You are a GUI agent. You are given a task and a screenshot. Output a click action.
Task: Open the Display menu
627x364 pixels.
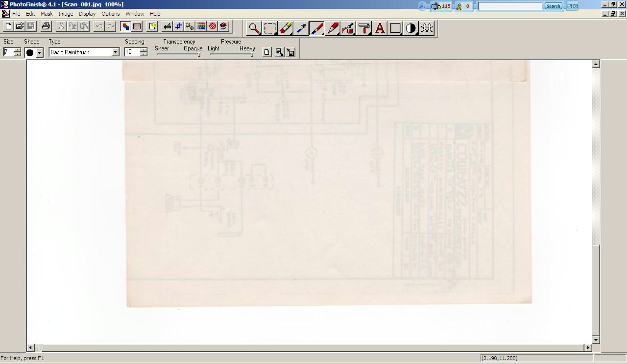click(x=87, y=14)
